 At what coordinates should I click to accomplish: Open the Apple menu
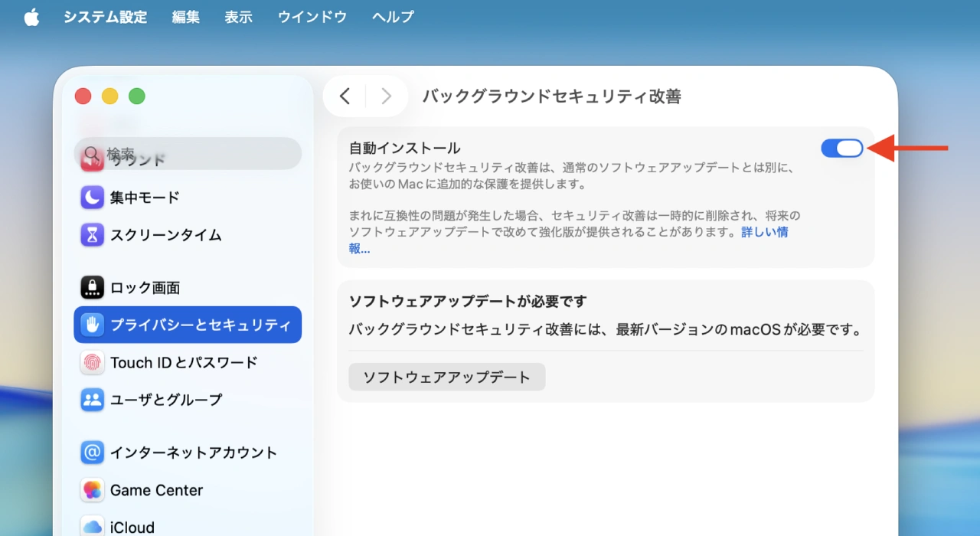[31, 17]
